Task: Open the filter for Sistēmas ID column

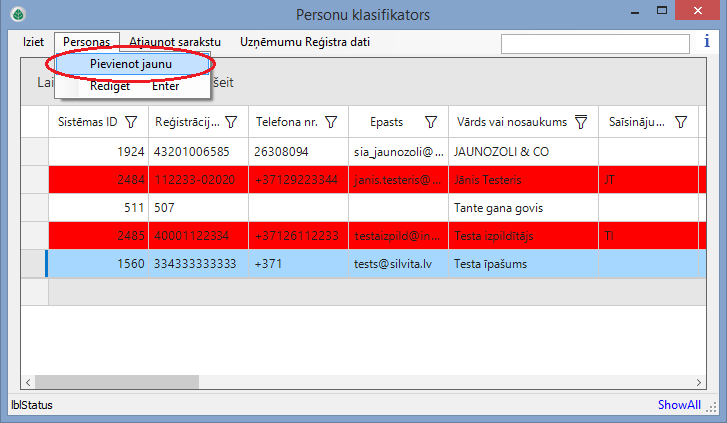Action: point(131,122)
